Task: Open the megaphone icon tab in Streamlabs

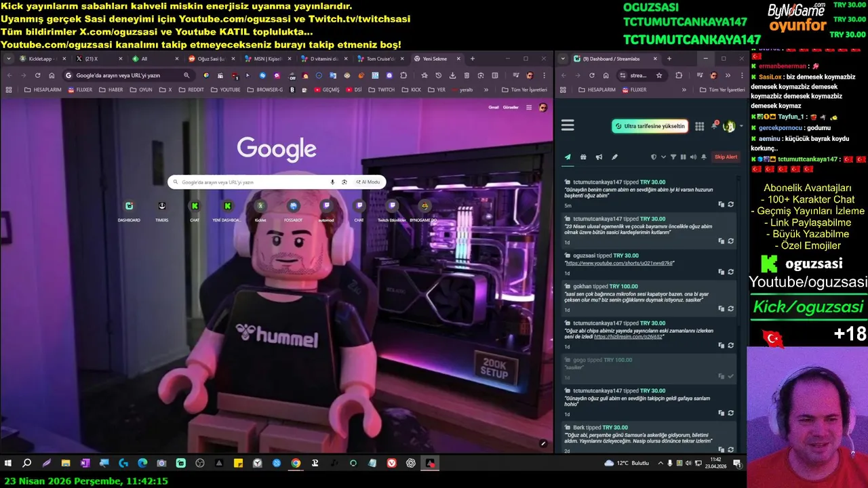Action: [x=599, y=157]
